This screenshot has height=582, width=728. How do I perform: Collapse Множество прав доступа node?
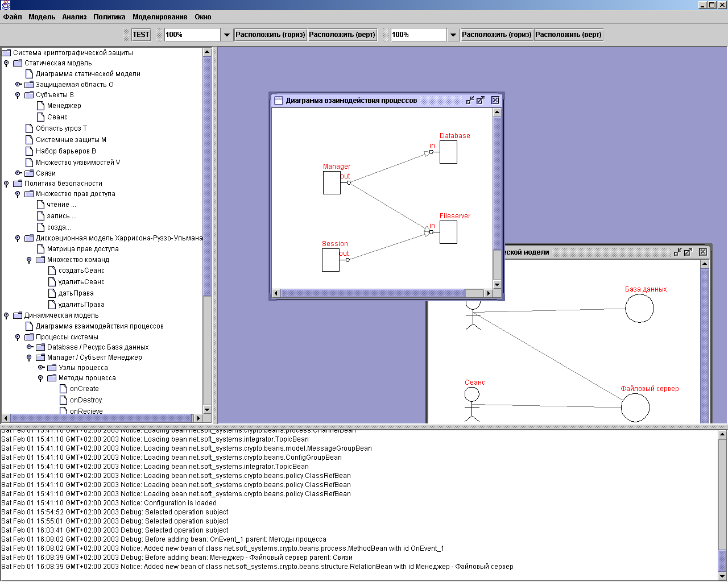pos(18,194)
